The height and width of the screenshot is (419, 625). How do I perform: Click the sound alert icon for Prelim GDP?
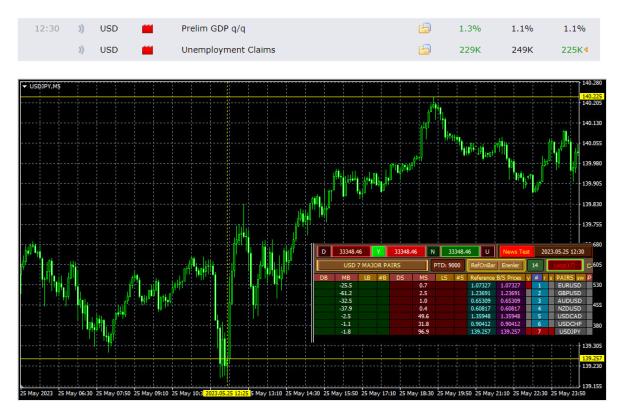click(x=81, y=29)
